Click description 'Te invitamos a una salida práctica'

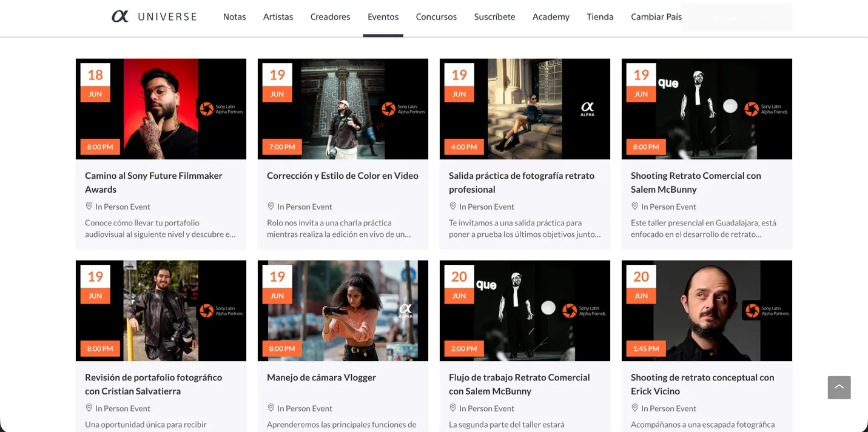(x=525, y=228)
